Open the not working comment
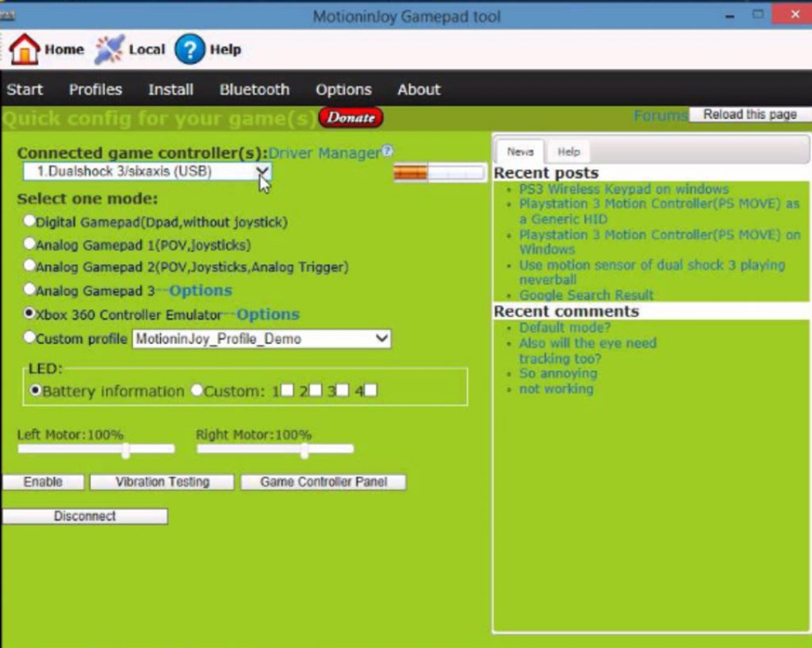The width and height of the screenshot is (812, 648). (556, 389)
